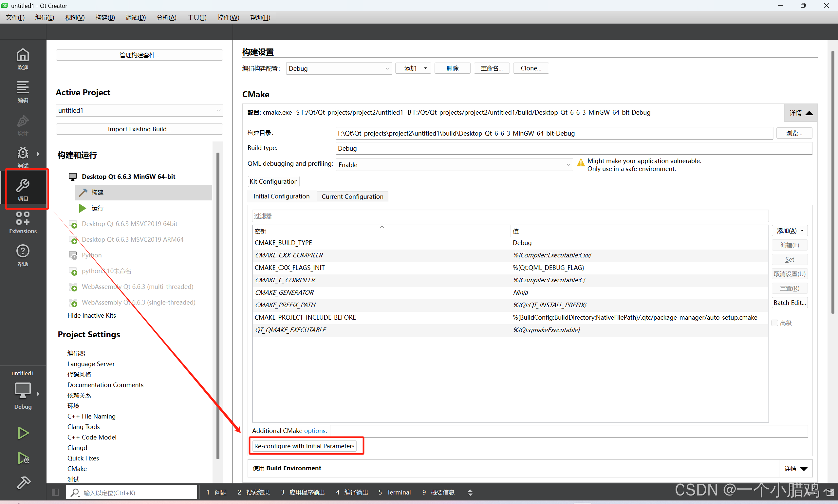Open the 5 Terminal pane
838x504 pixels.
pyautogui.click(x=394, y=492)
